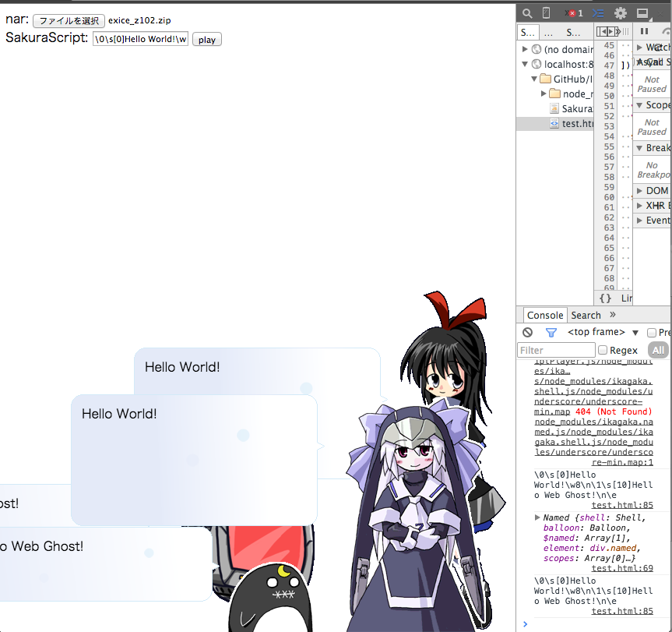The width and height of the screenshot is (672, 632).
Task: Open the test.html:69 source link
Action: pyautogui.click(x=622, y=568)
